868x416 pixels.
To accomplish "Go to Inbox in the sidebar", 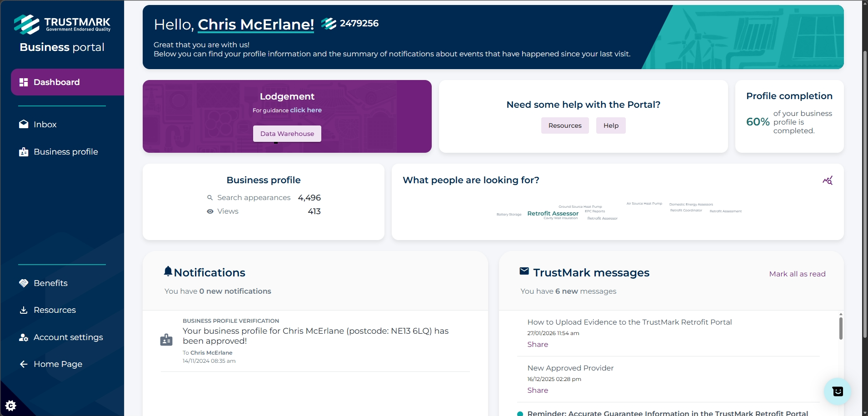I will 45,125.
